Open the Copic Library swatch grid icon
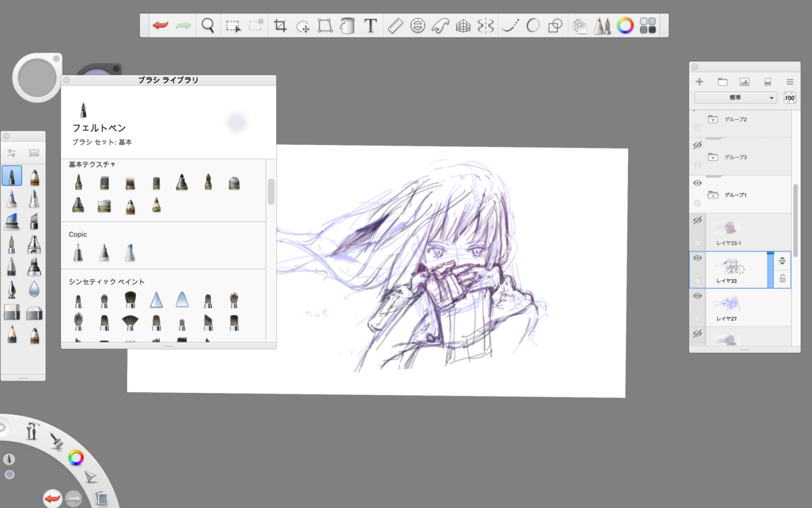The width and height of the screenshot is (812, 508). [648, 26]
